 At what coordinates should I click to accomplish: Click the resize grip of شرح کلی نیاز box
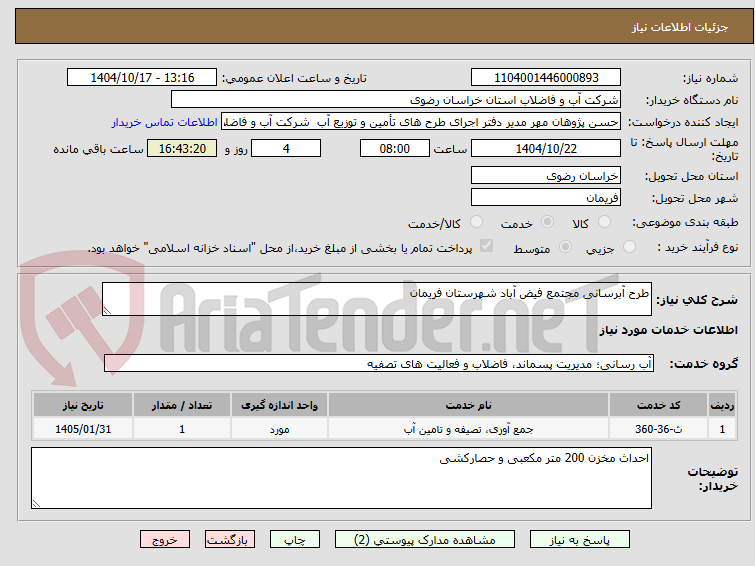107,311
